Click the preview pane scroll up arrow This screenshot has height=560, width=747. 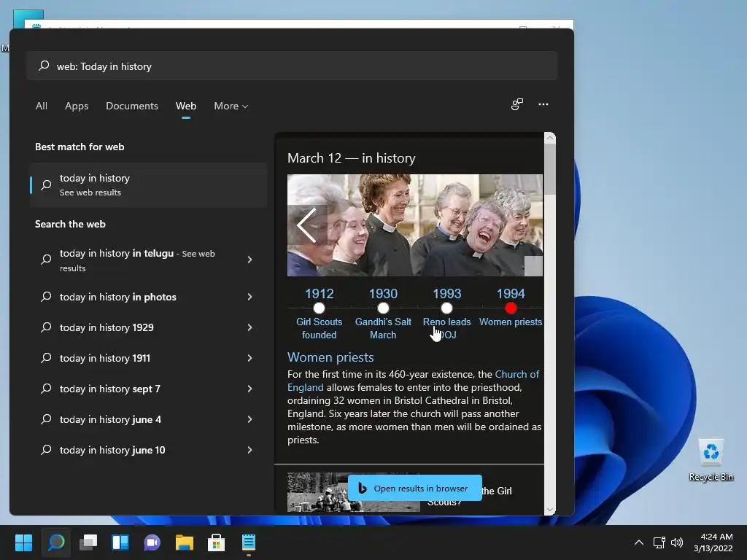(x=550, y=138)
